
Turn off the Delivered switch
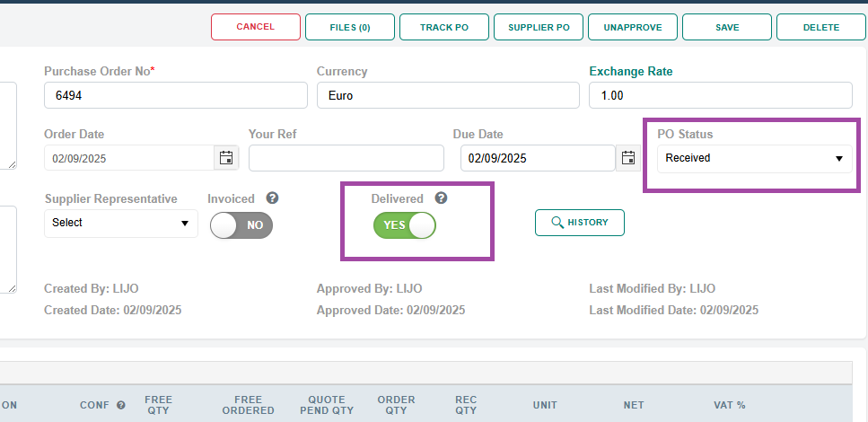tap(405, 225)
